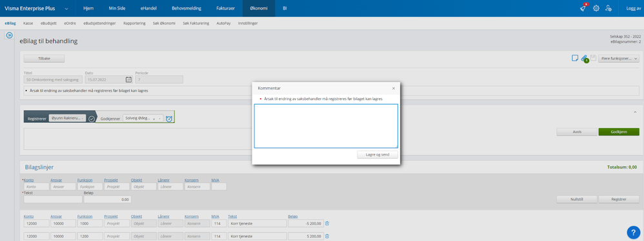Open the calendar picker next to Dato
This screenshot has width=644, height=241.
(128, 79)
